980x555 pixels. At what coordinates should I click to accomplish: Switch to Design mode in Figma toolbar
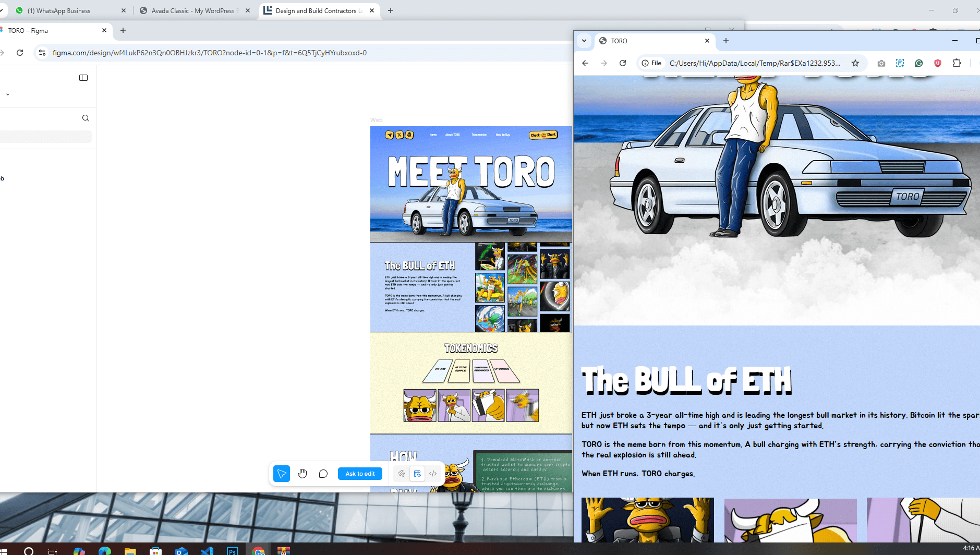pos(417,474)
